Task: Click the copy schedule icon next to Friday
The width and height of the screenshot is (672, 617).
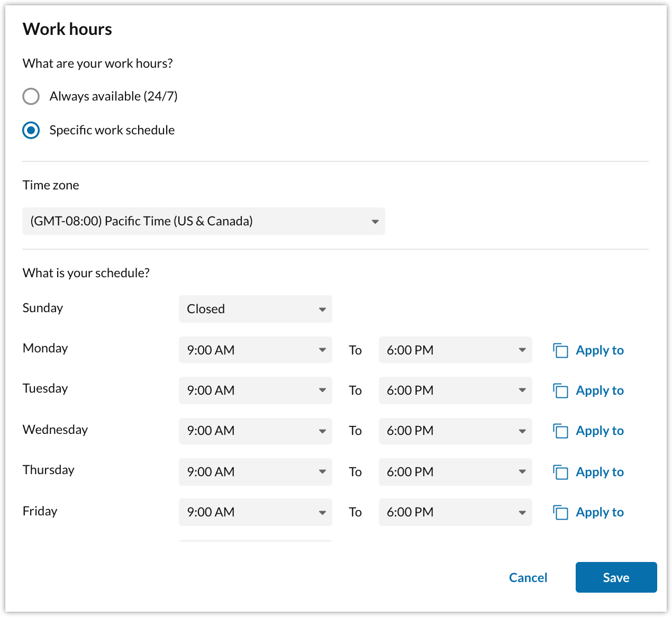Action: pos(561,512)
